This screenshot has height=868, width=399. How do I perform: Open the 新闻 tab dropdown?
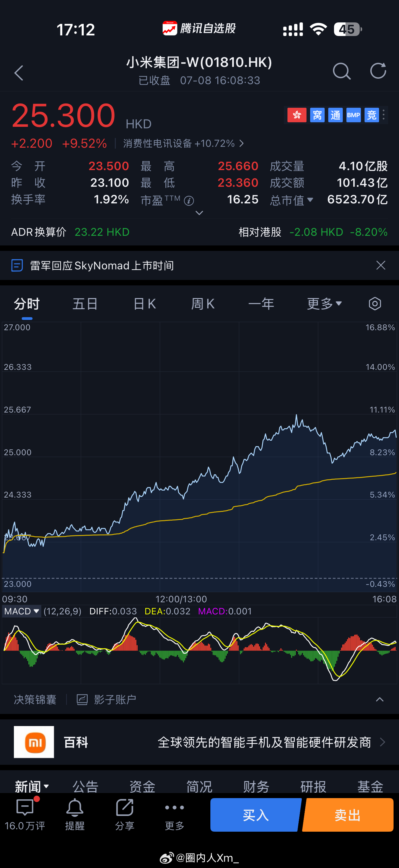(32, 787)
